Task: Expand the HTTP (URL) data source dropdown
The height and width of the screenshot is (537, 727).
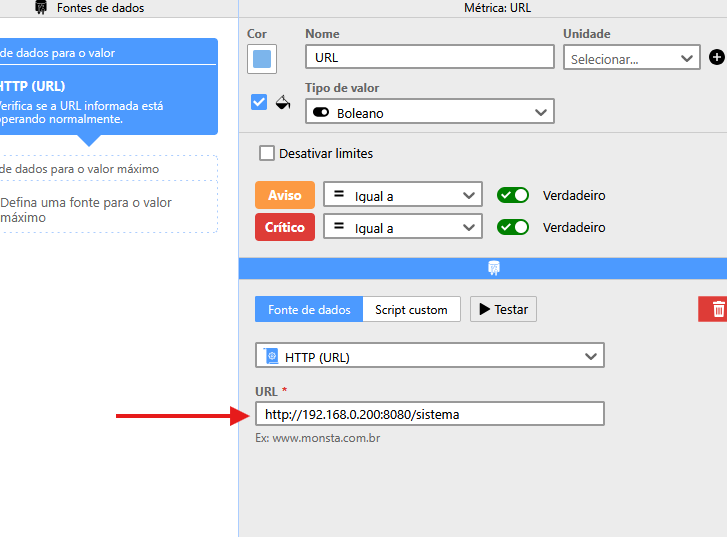Action: tap(429, 356)
